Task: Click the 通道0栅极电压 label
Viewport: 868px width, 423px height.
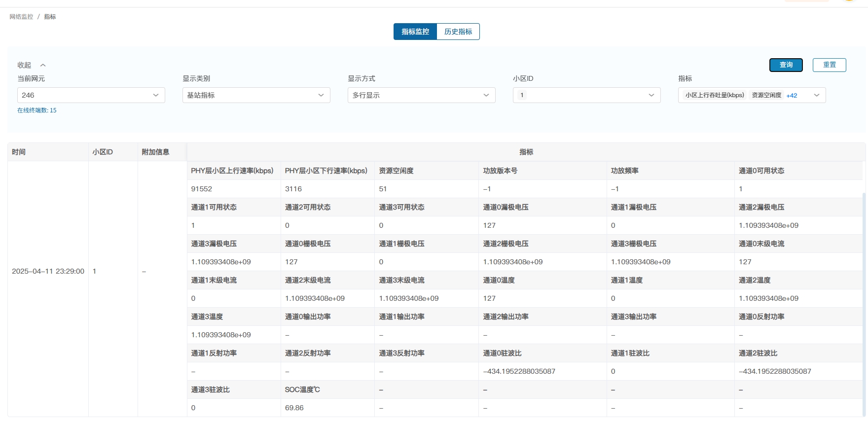Action: [308, 244]
